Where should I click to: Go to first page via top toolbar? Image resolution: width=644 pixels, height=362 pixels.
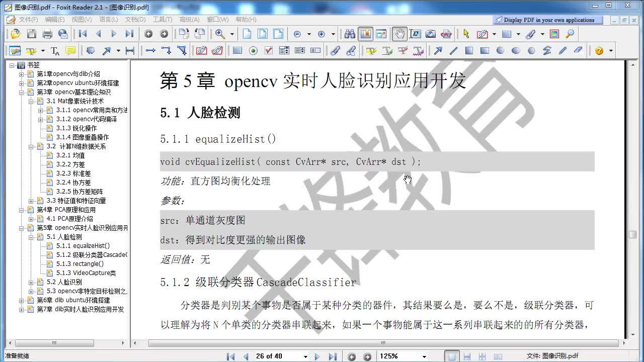click(83, 34)
